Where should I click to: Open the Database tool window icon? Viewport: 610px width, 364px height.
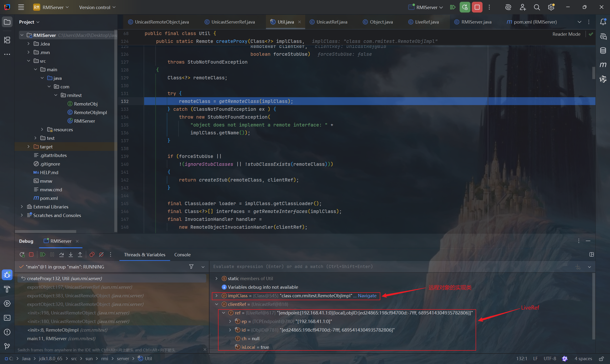(603, 51)
